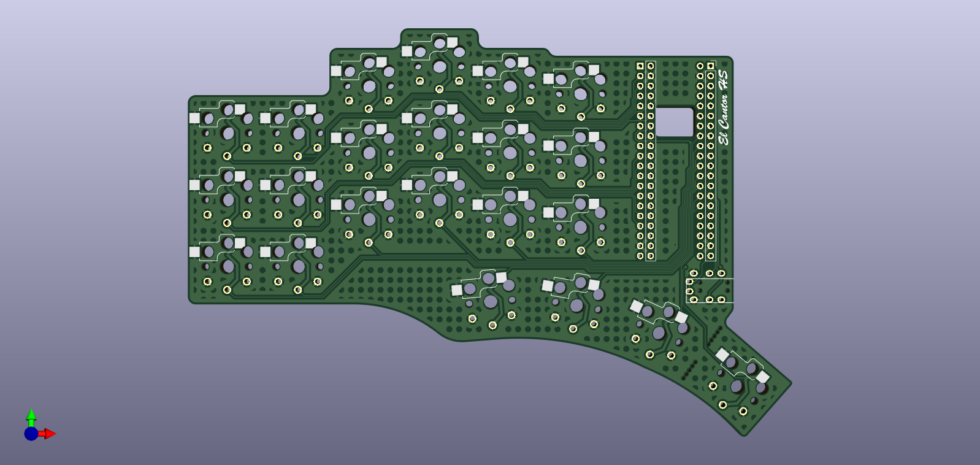Click the rectangular cutout between the pin headers
The height and width of the screenshot is (465, 980).
[x=674, y=121]
